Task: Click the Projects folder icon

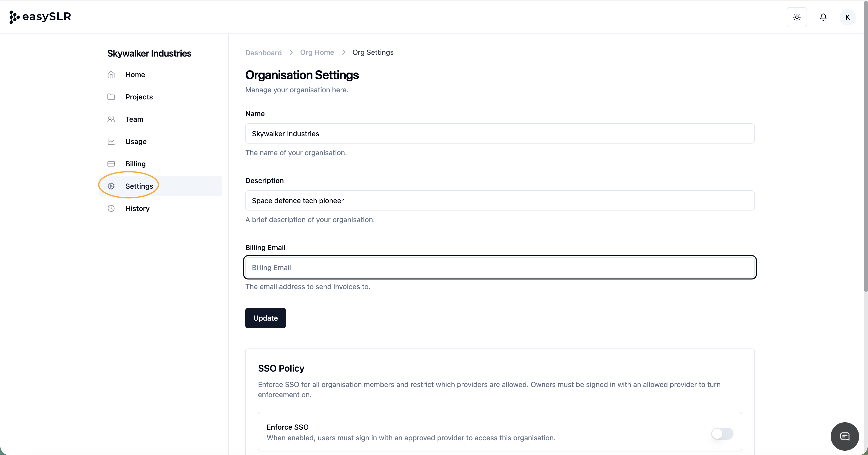Action: tap(111, 97)
